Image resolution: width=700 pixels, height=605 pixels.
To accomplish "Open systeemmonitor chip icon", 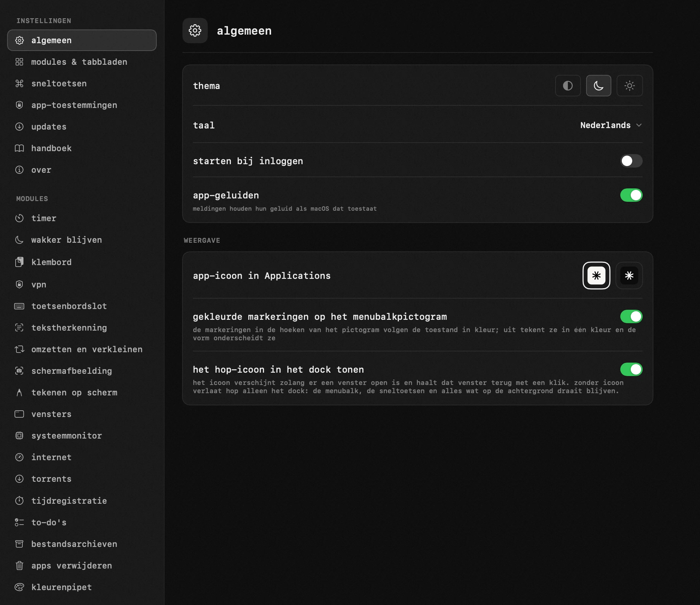I will coord(19,436).
